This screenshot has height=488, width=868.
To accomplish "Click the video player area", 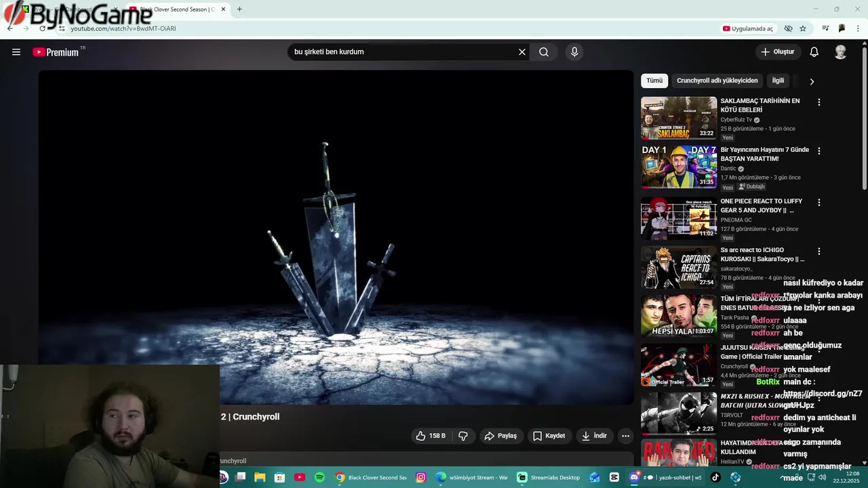I will [x=336, y=237].
